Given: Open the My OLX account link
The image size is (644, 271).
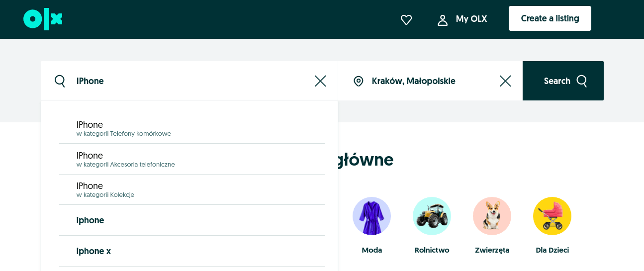Looking at the screenshot, I should coord(462,19).
